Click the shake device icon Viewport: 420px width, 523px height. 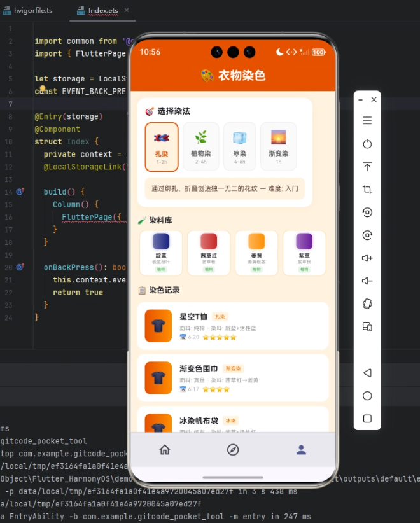point(367,303)
